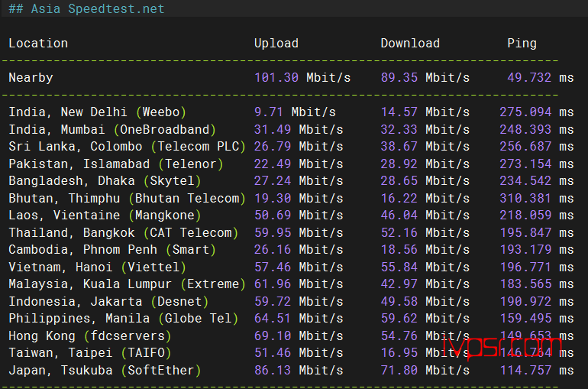Click Jakarta ping value 190.972
The image size is (588, 389).
click(525, 301)
